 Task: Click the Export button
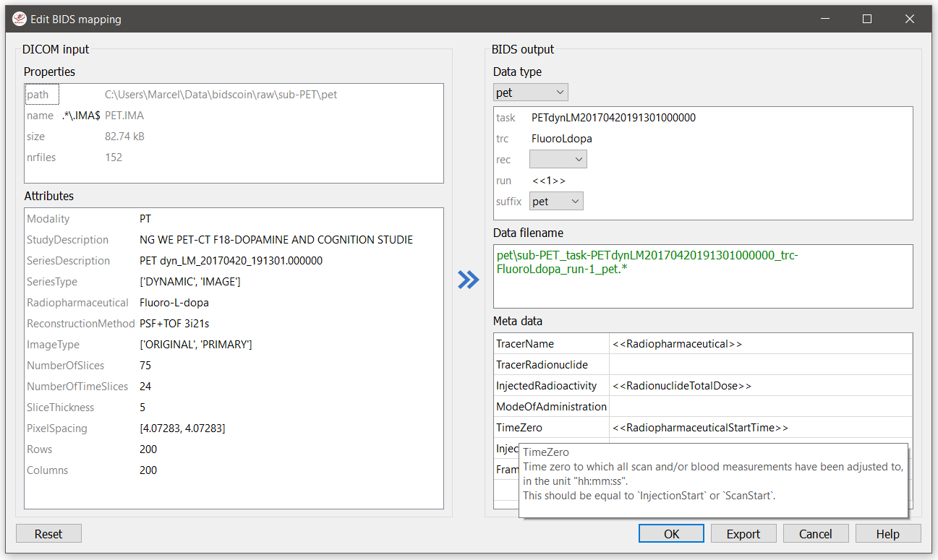pyautogui.click(x=743, y=534)
